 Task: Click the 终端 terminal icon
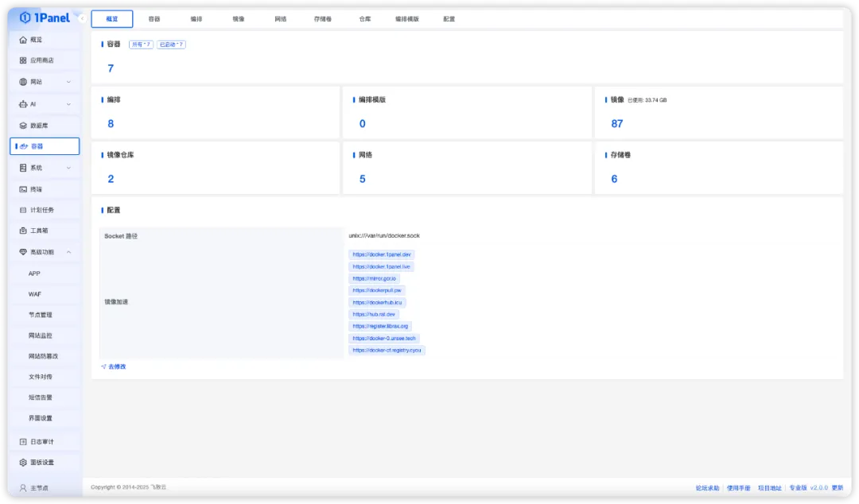click(23, 189)
